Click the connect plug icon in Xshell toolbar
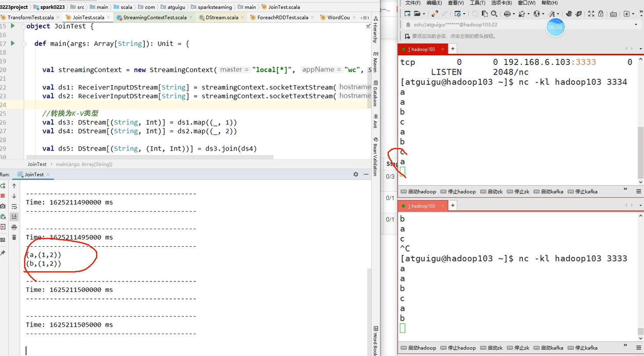The height and width of the screenshot is (356, 644). 435,14
